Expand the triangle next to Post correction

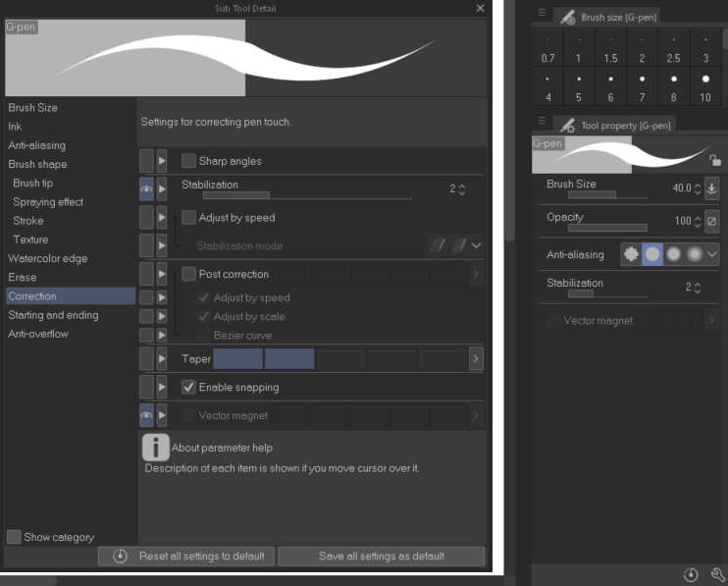[162, 275]
